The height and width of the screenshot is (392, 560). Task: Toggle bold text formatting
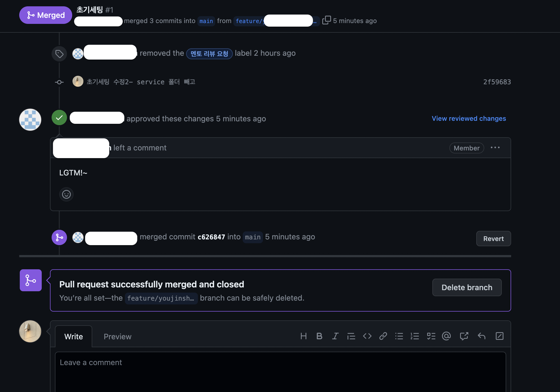(x=319, y=336)
